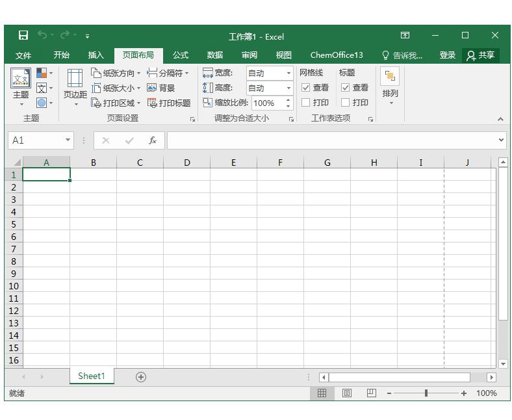Collapse the ribbon with the chevron arrow
512x420 pixels.
point(500,119)
